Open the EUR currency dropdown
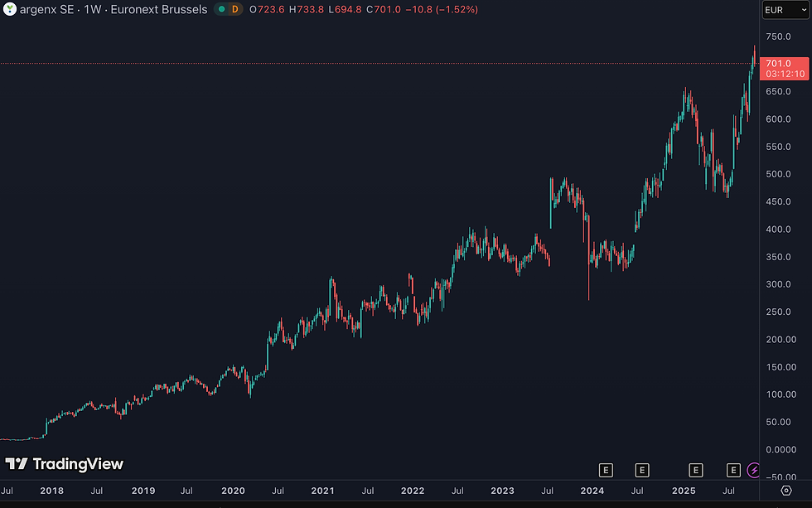Viewport: 812px width, 508px height. (785, 10)
